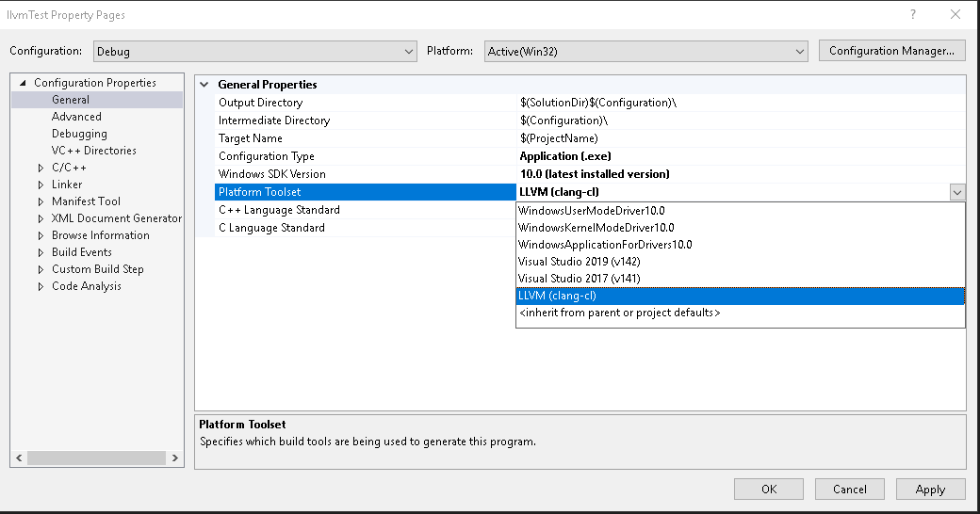Expand the Linker tree node
Image resolution: width=980 pixels, height=514 pixels.
(x=41, y=185)
